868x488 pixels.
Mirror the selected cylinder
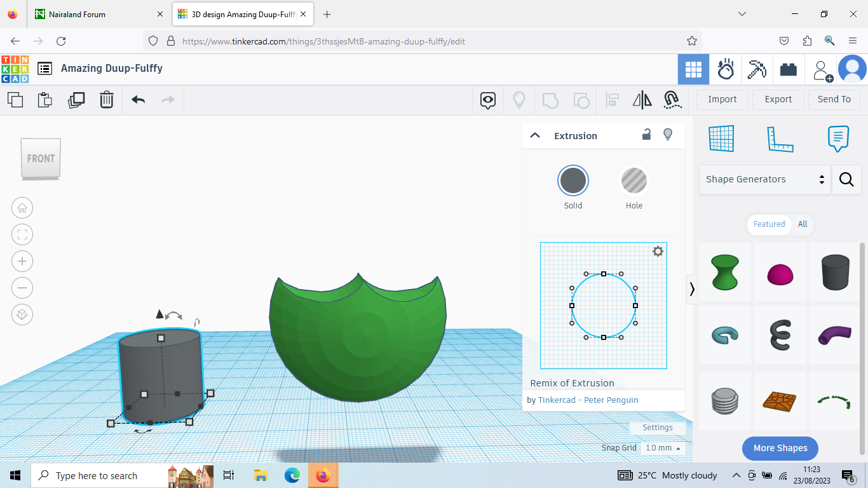pyautogui.click(x=642, y=100)
